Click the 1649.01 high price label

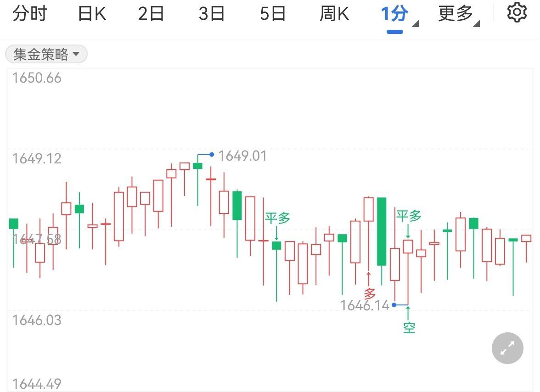pos(242,156)
